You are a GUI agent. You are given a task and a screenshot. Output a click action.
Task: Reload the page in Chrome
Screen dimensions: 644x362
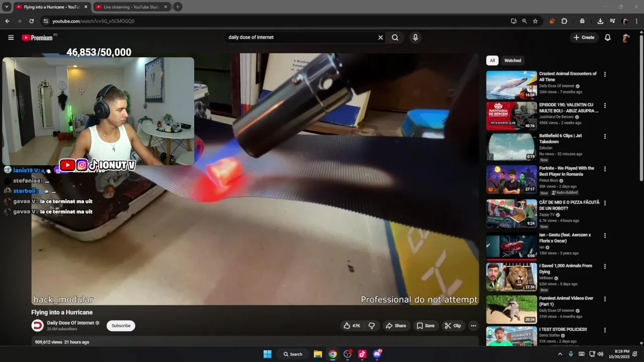click(31, 21)
